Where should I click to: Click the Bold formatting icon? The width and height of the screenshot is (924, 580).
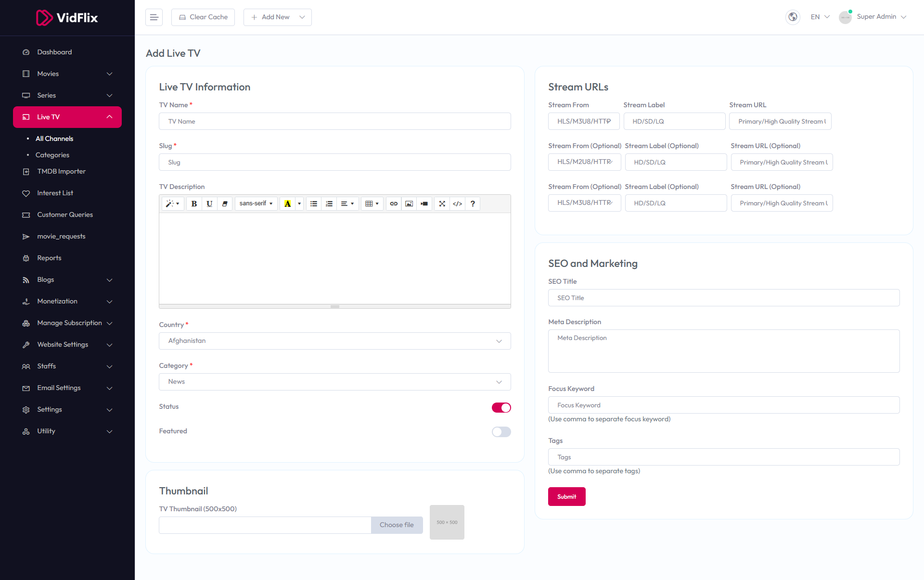coord(194,204)
